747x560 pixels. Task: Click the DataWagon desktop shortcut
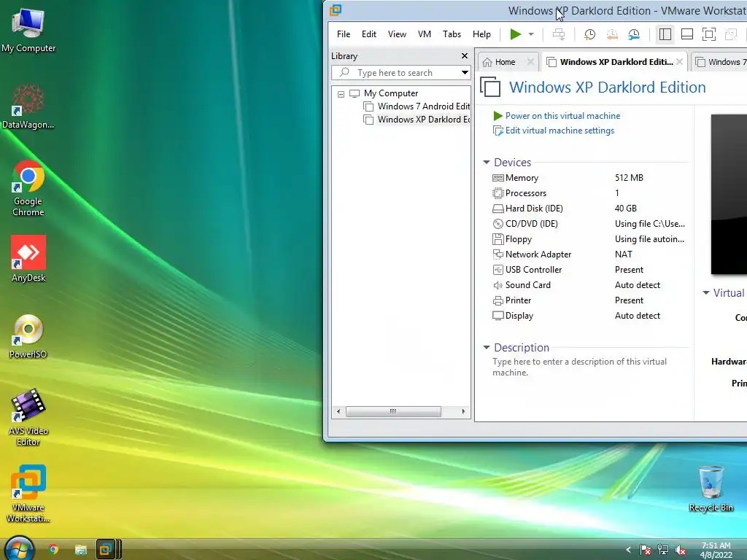[x=28, y=106]
